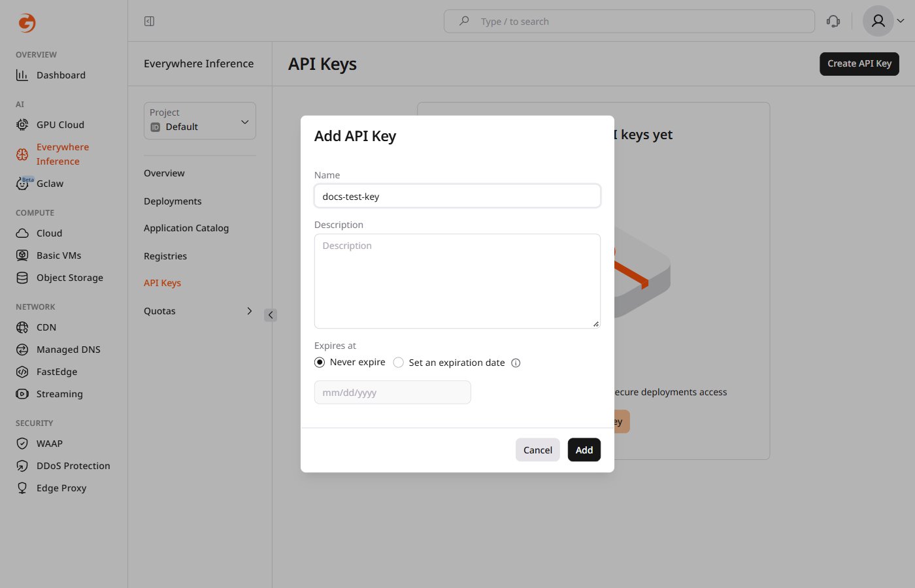
Task: Open FastEdge in the sidebar
Action: (46, 372)
